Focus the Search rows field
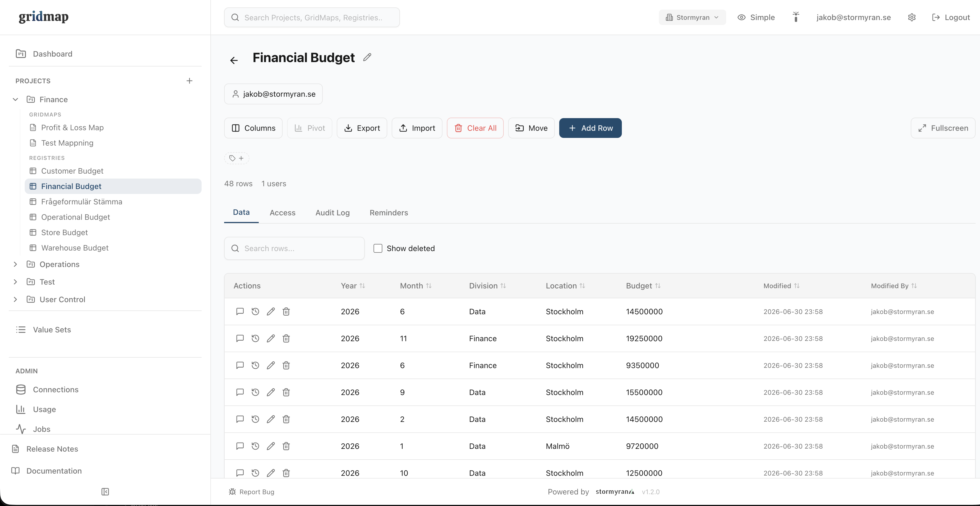This screenshot has height=506, width=980. (294, 248)
